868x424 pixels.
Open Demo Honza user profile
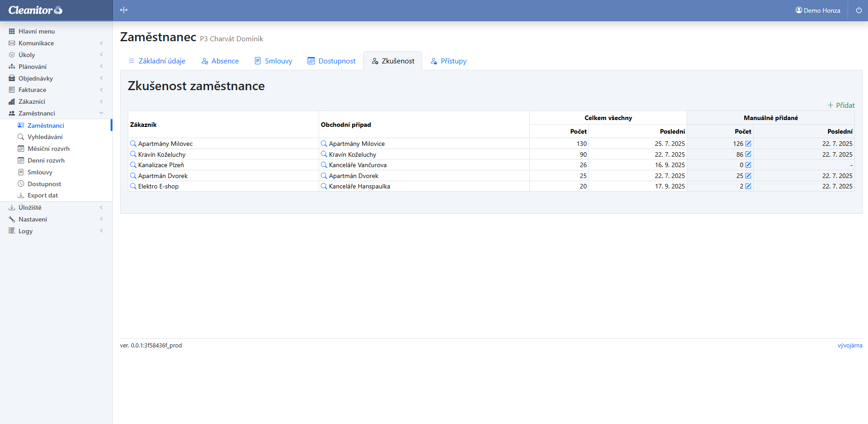pyautogui.click(x=818, y=10)
